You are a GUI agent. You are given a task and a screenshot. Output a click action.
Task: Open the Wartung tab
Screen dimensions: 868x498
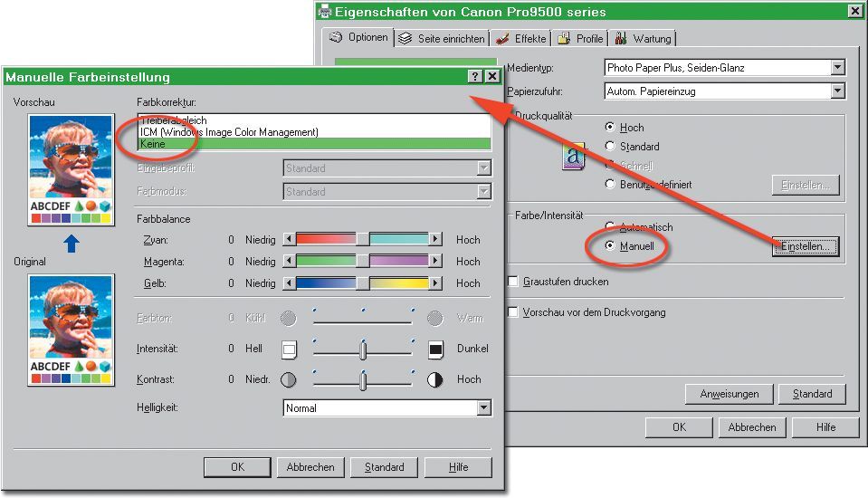(x=643, y=39)
